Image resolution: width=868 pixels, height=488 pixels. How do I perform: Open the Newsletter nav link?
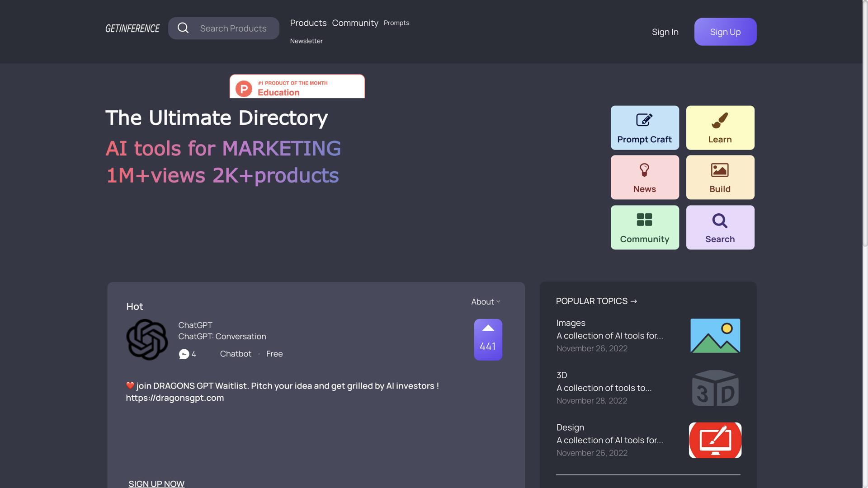[306, 41]
